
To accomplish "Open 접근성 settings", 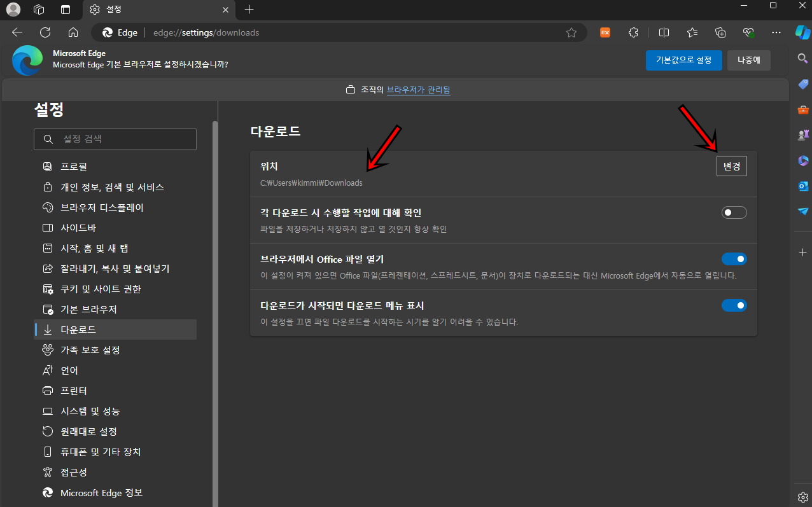I will tap(115, 472).
